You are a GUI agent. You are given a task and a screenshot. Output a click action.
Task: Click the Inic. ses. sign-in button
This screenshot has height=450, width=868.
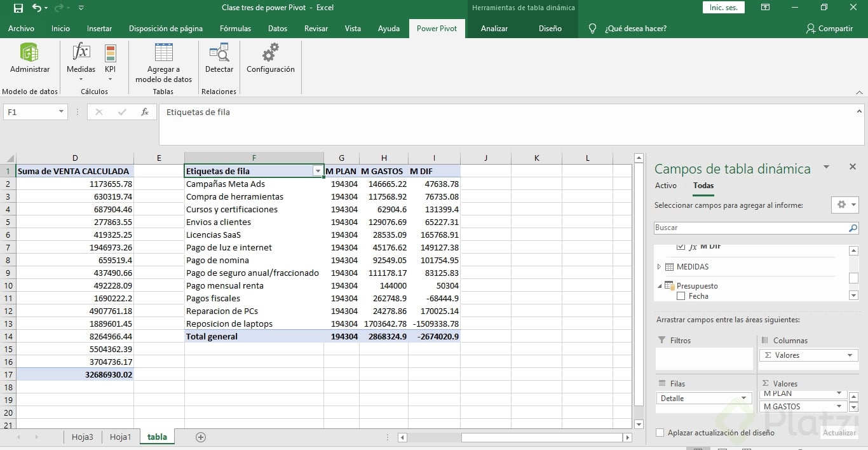tap(723, 8)
